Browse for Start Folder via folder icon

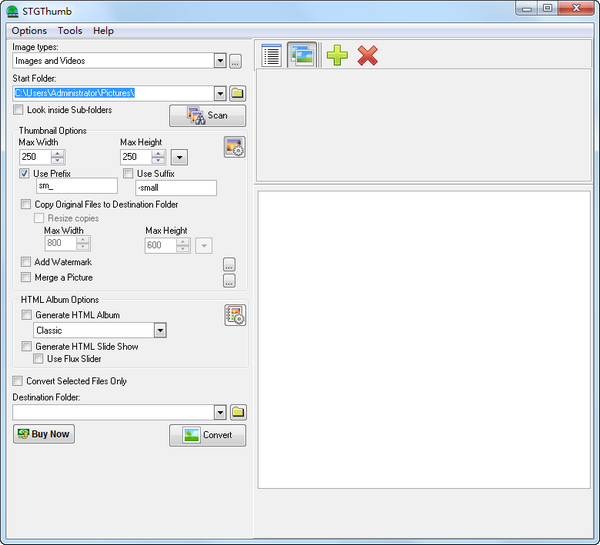(x=237, y=93)
